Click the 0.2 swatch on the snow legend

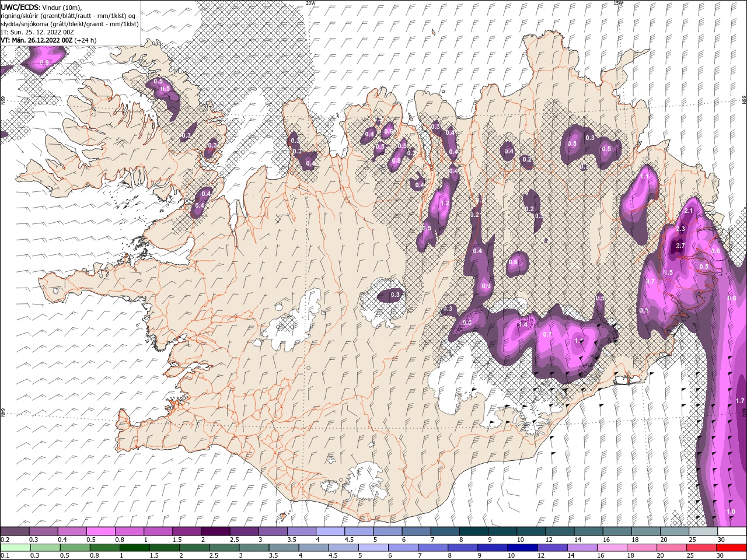coord(15,531)
